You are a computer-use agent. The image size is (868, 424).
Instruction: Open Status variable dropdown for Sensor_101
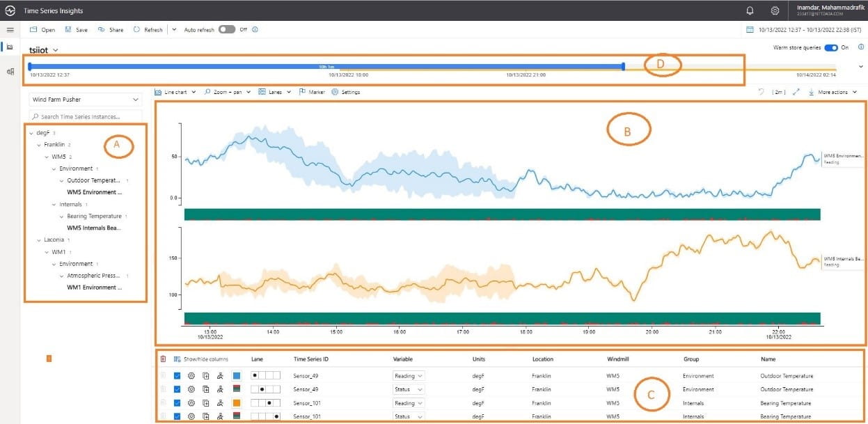(x=409, y=416)
